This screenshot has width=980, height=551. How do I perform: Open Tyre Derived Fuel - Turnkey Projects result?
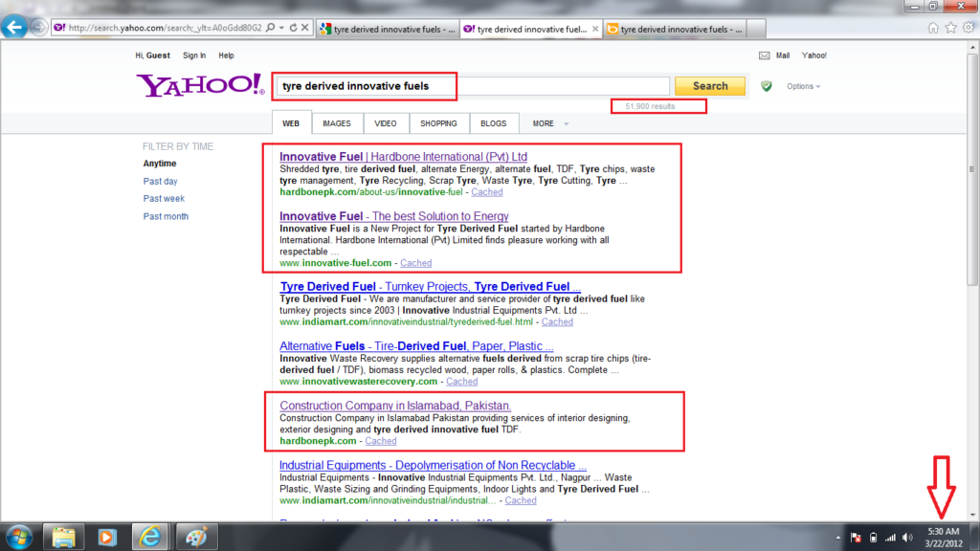430,287
